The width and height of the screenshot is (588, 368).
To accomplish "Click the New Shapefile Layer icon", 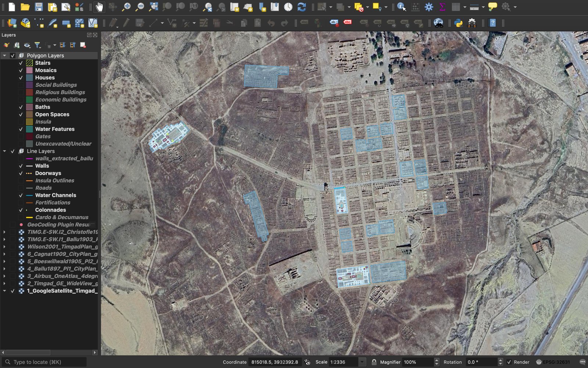I will coord(39,23).
